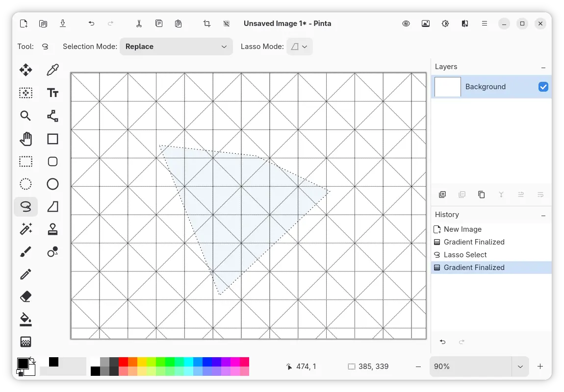Open the Selection Mode Replace dropdown
564x392 pixels.
[x=176, y=47]
